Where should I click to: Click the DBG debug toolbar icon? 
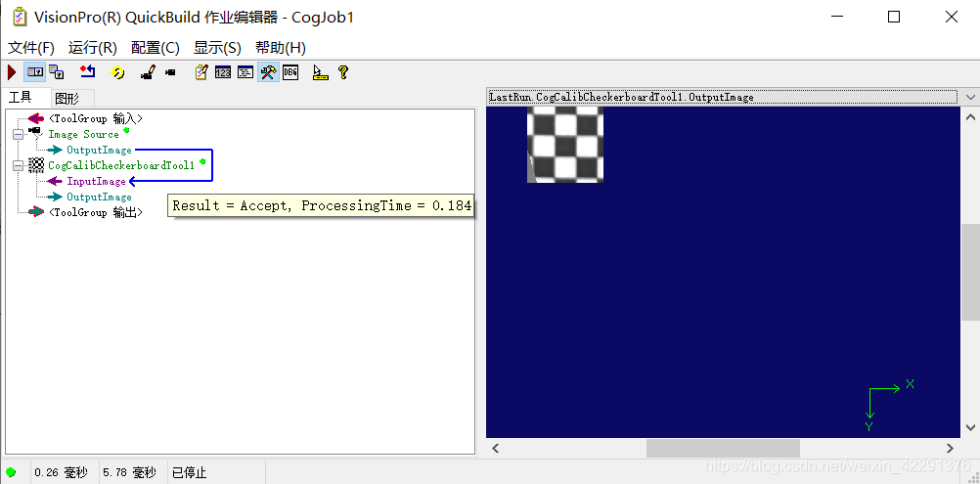290,72
